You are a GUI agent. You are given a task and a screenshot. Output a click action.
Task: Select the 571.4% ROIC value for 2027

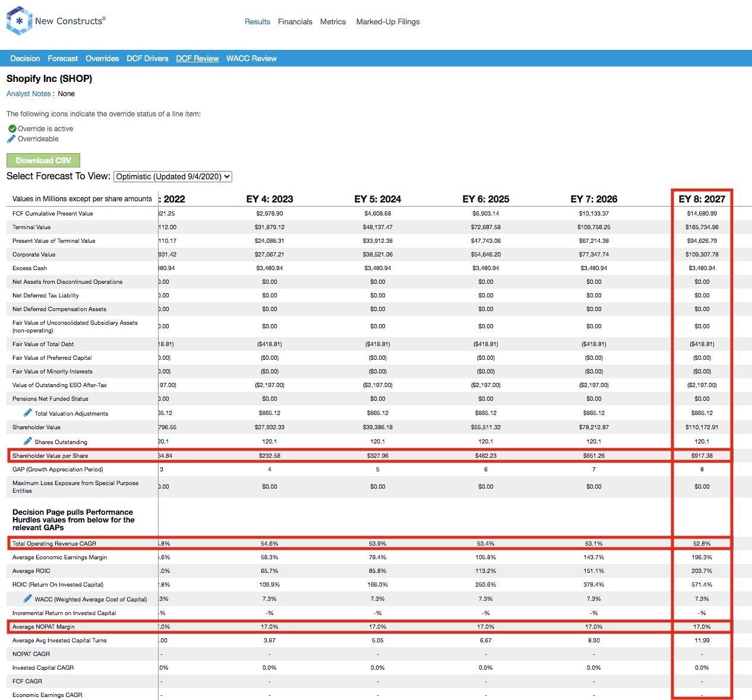[x=702, y=584]
